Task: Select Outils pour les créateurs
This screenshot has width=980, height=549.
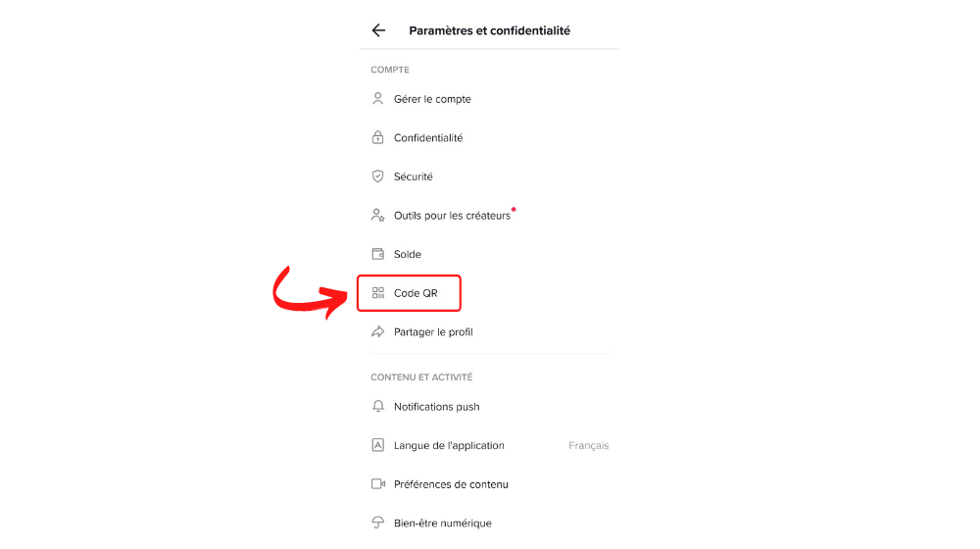Action: click(489, 215)
